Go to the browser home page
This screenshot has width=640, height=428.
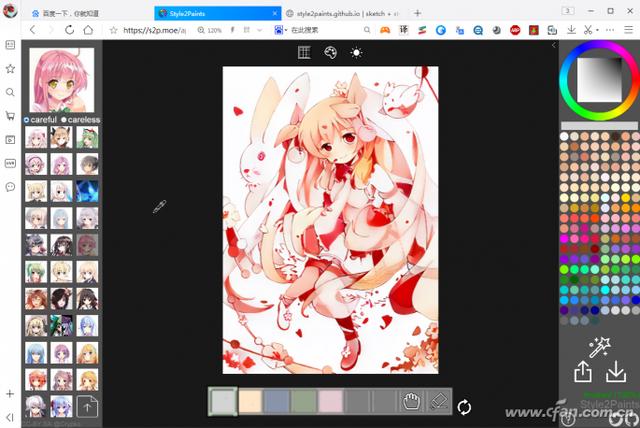click(88, 30)
